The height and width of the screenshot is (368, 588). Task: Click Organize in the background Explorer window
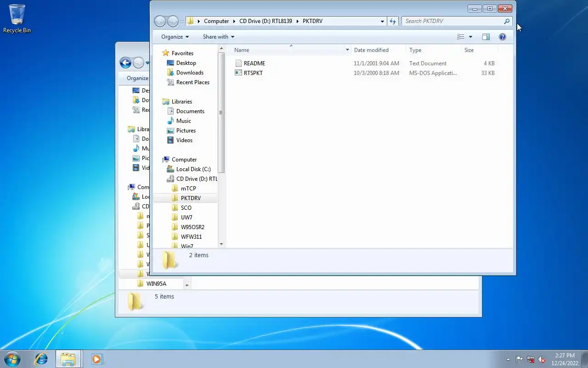click(x=137, y=78)
